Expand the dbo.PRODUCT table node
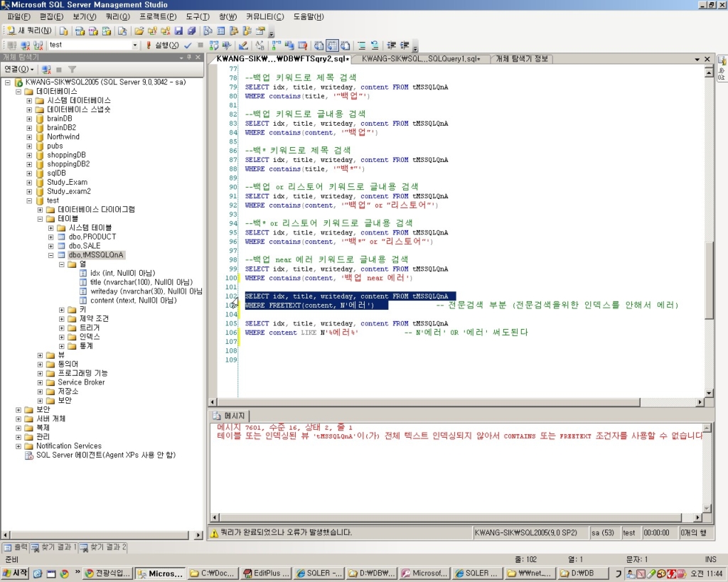This screenshot has width=728, height=582. 50,237
